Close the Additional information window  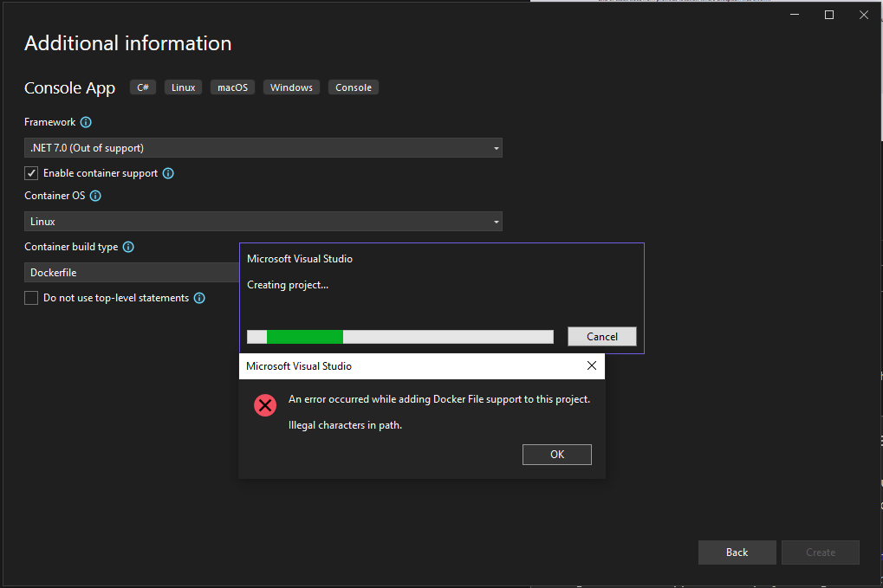coord(864,15)
